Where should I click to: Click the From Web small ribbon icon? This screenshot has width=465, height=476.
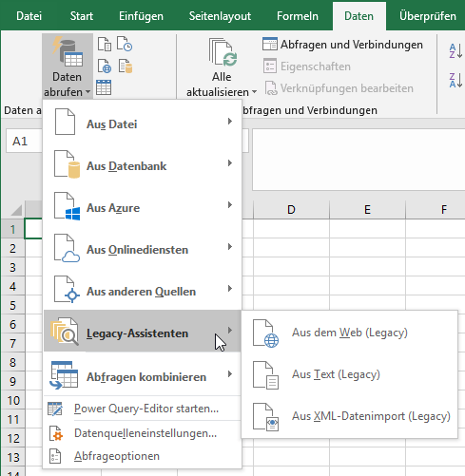105,66
